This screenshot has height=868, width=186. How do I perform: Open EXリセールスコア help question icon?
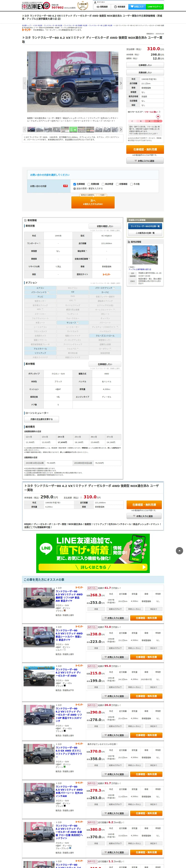[x=160, y=112]
